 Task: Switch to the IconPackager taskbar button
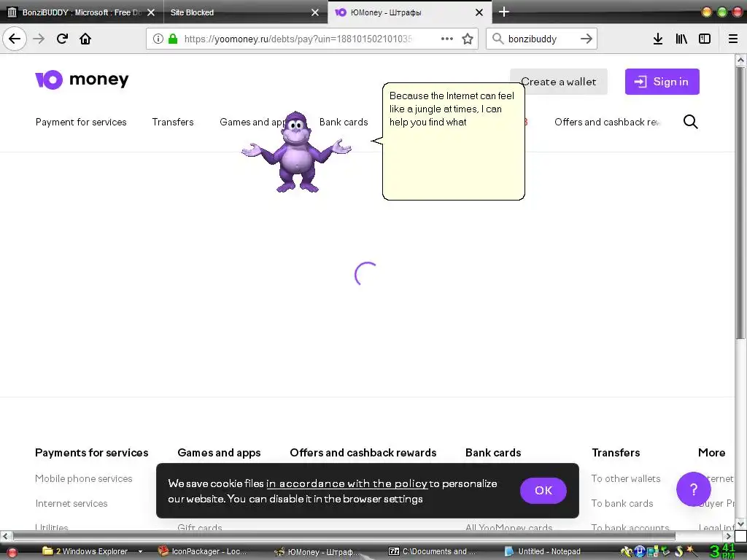[204, 551]
